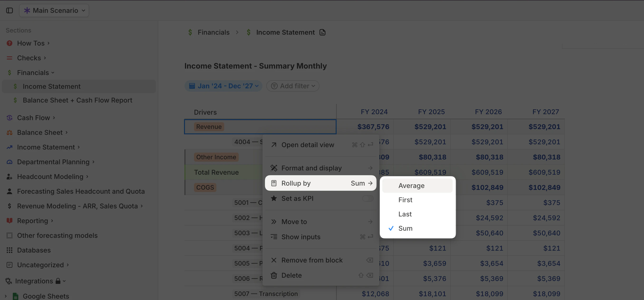
Task: Enable the Set as KPI toggle
Action: [368, 198]
